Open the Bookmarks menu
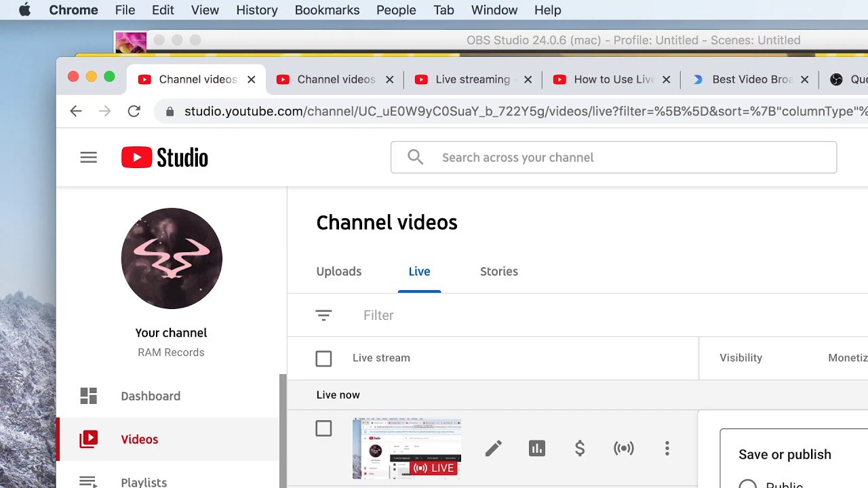The height and width of the screenshot is (488, 868). coord(327,10)
